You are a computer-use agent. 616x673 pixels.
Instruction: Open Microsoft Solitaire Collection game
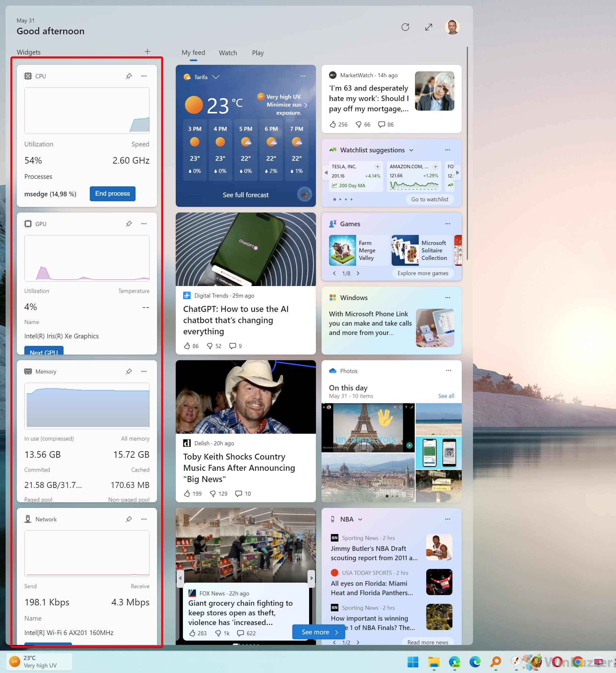[422, 251]
